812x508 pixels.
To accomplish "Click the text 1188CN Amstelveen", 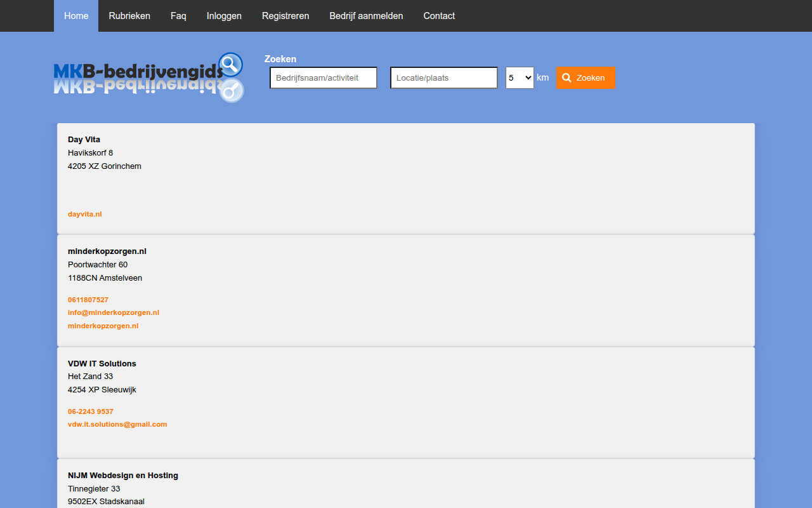I will pyautogui.click(x=105, y=278).
